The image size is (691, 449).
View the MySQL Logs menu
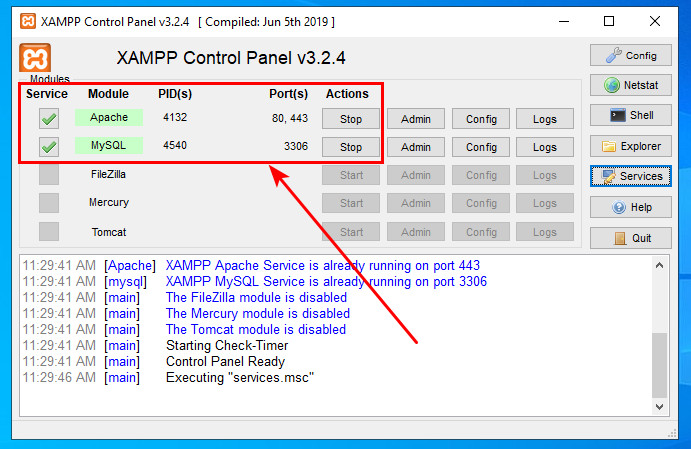pos(545,147)
